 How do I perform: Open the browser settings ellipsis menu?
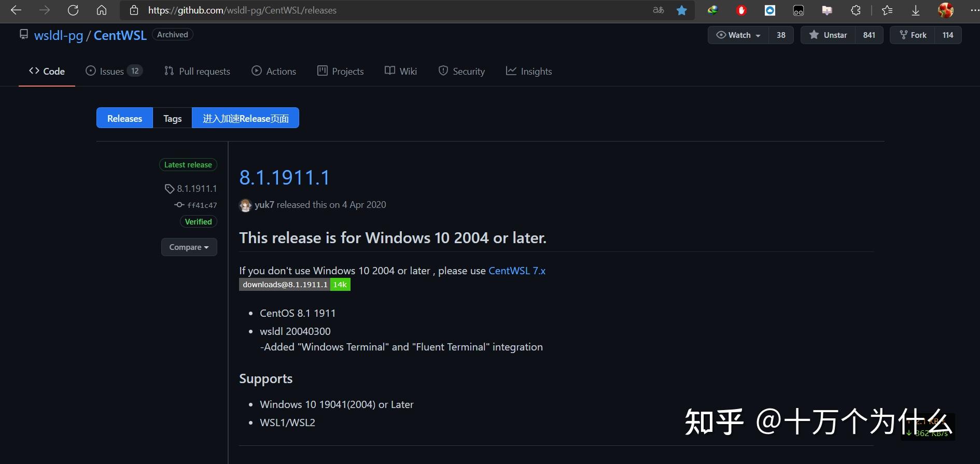click(x=974, y=10)
